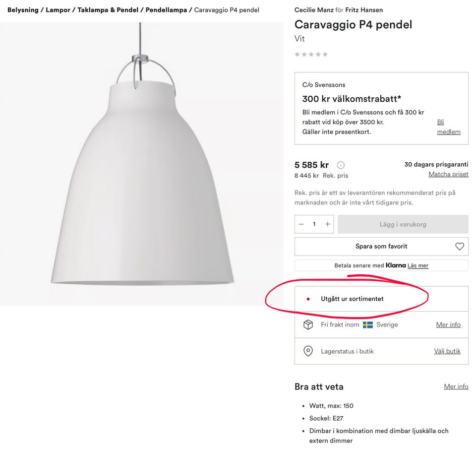Image resolution: width=476 pixels, height=453 pixels.
Task: Click the Swedish flag icon
Action: tap(367, 325)
